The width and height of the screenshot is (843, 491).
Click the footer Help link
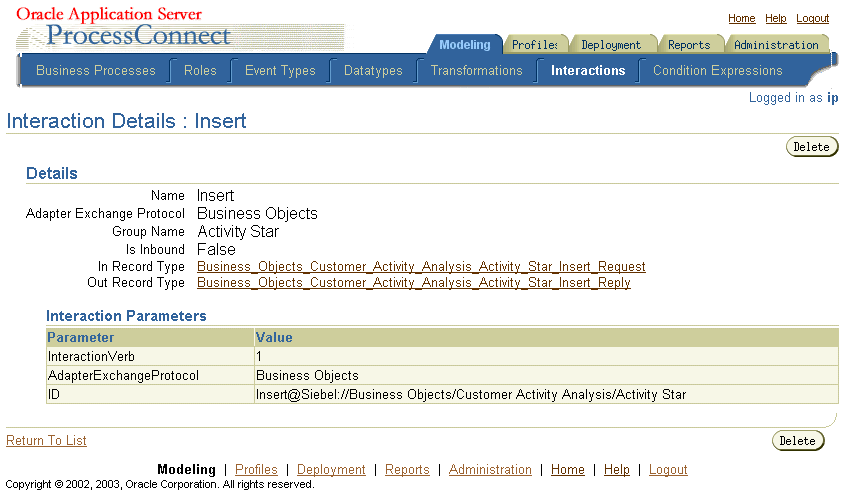pos(616,469)
